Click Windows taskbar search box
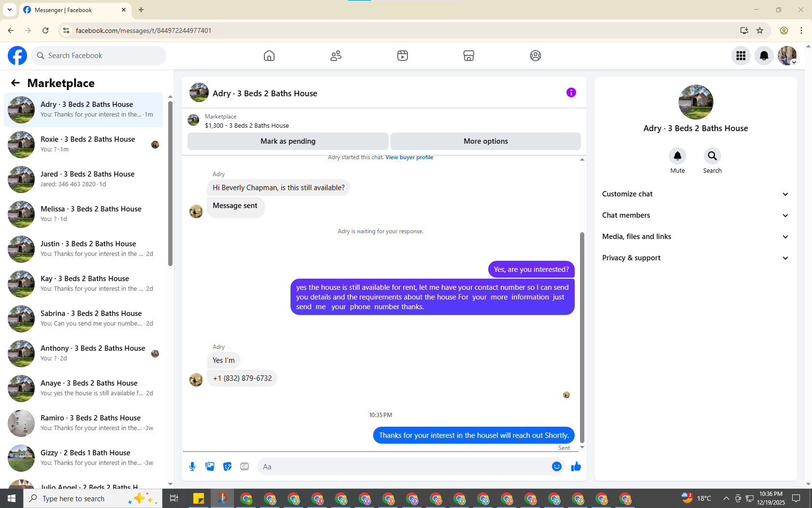This screenshot has height=508, width=812. (93, 498)
